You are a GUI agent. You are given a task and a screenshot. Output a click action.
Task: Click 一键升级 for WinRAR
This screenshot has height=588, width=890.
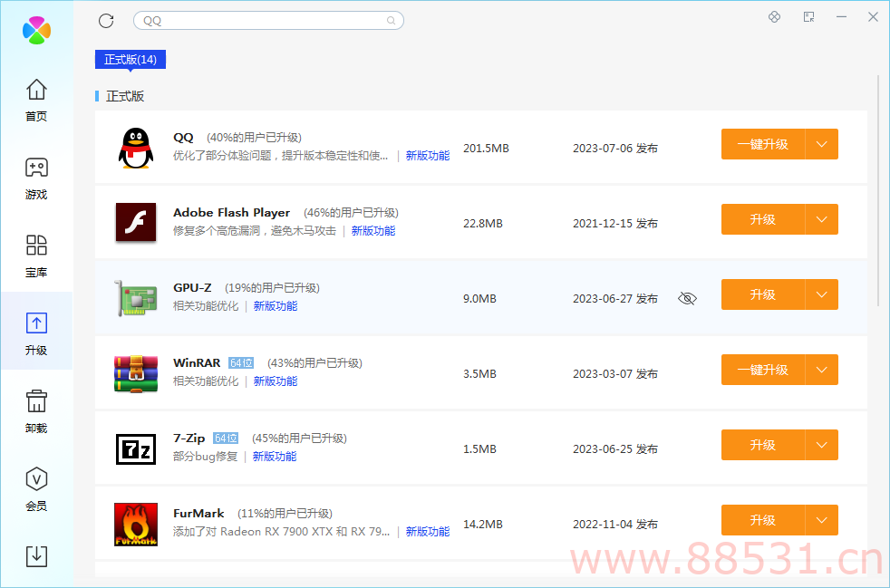pos(763,370)
